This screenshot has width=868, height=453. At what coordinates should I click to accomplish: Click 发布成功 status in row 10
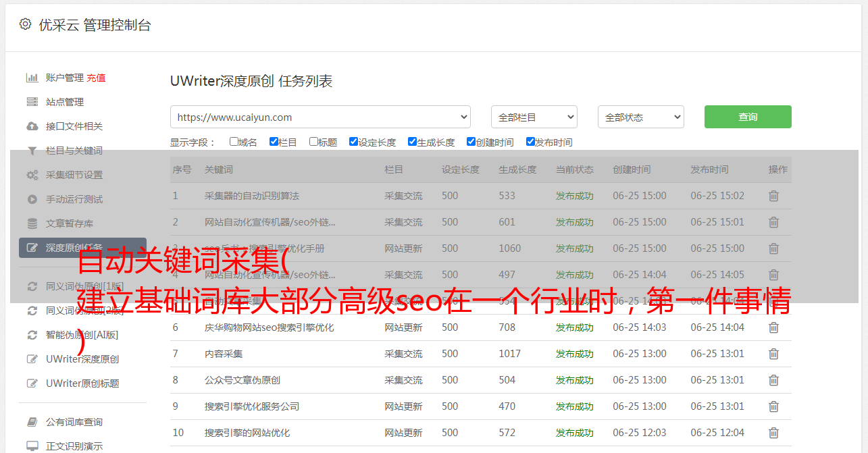point(575,433)
